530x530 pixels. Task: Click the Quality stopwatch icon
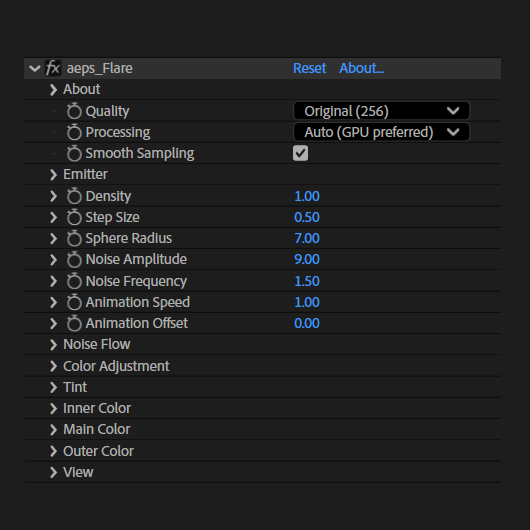74,111
